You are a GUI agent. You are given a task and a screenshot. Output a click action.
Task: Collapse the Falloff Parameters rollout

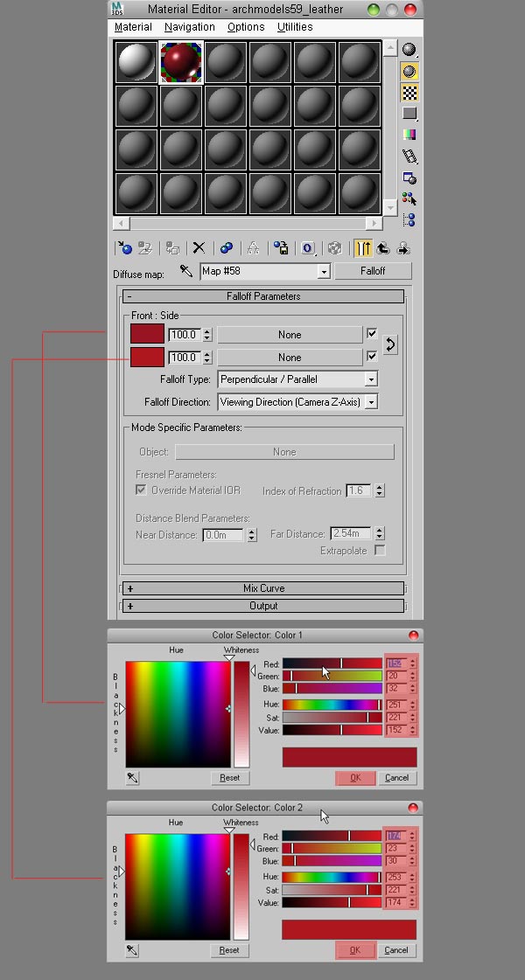[x=262, y=296]
